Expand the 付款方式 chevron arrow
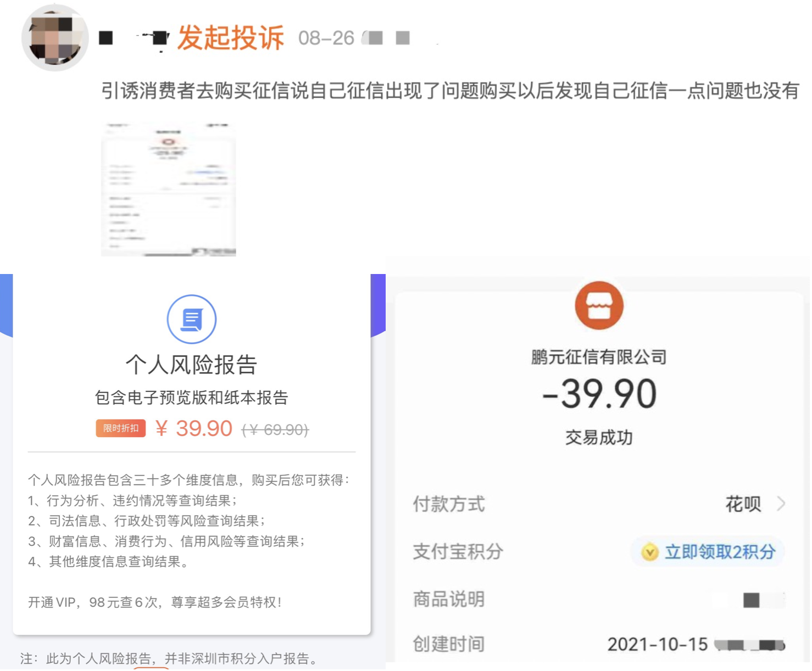The width and height of the screenshot is (812, 671). pyautogui.click(x=781, y=504)
